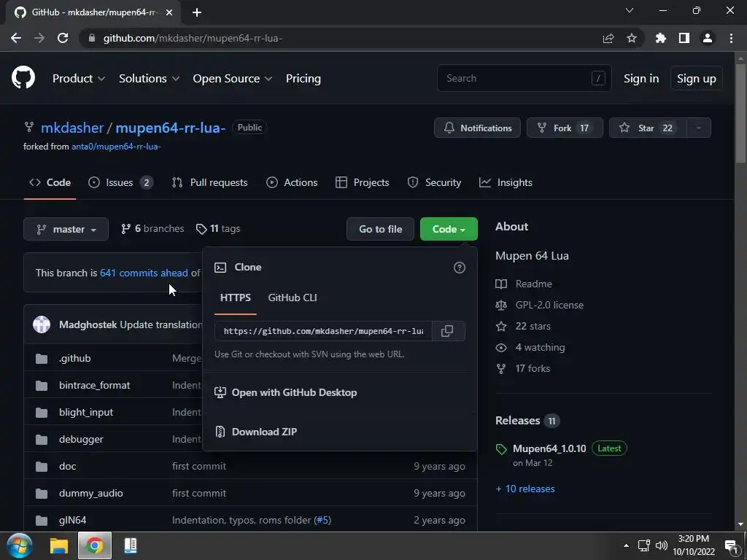
Task: Open the Chrome tab search chevron
Action: coord(630,10)
